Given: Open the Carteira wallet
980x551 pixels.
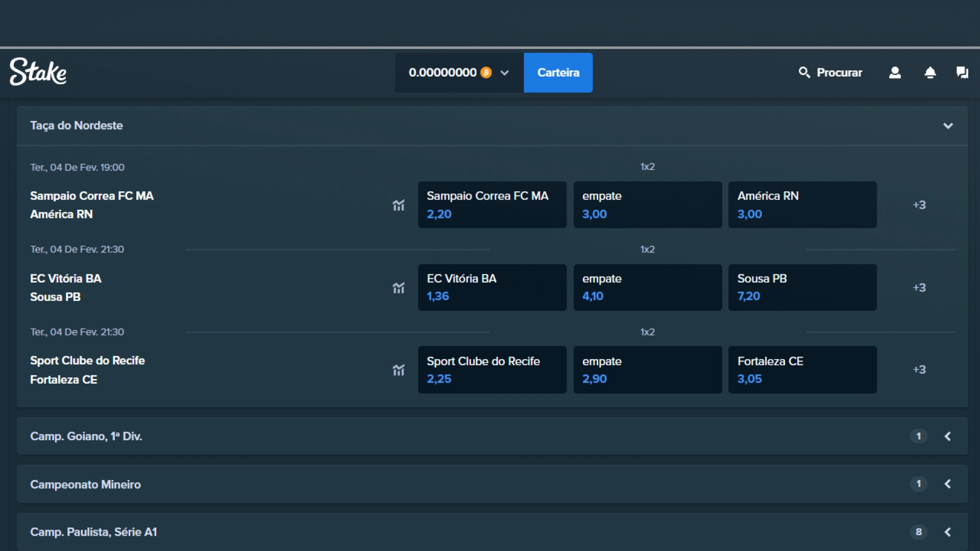Looking at the screenshot, I should [558, 72].
